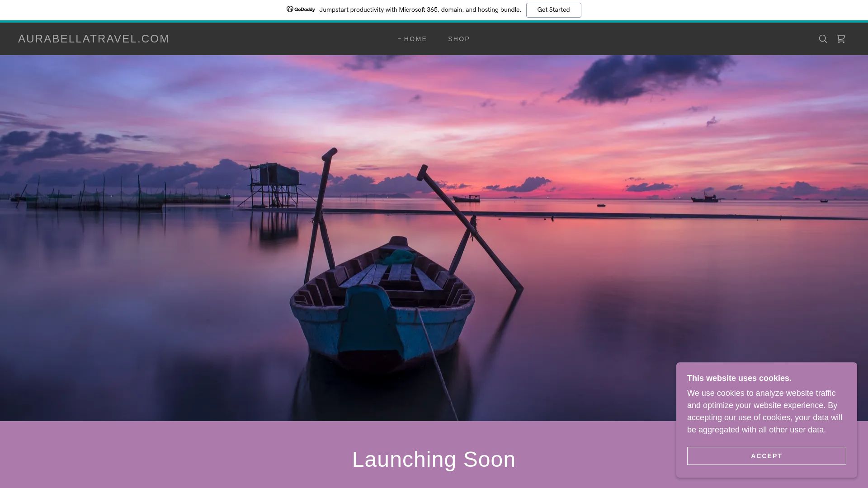
Task: Accept the cookies notice
Action: click(766, 456)
